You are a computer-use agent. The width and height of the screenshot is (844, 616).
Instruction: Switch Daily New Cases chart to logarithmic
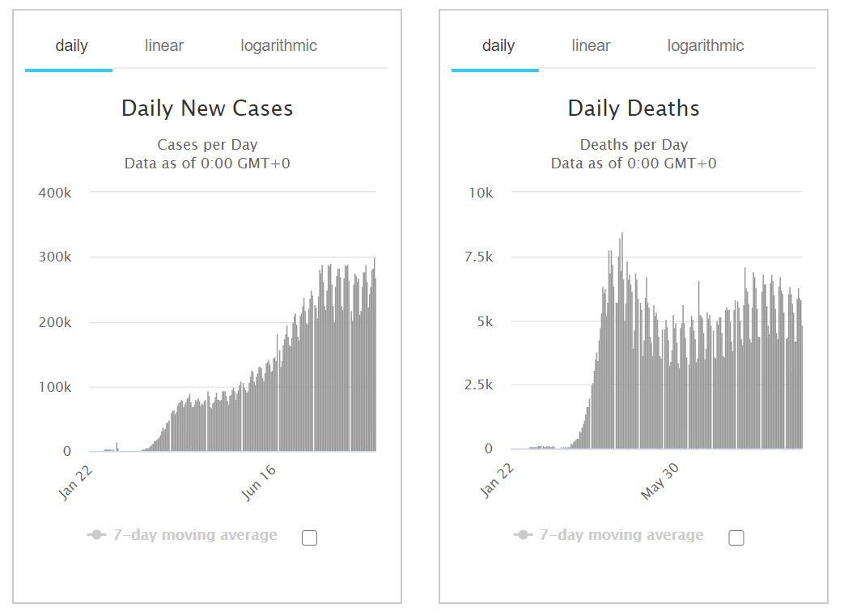(x=279, y=46)
